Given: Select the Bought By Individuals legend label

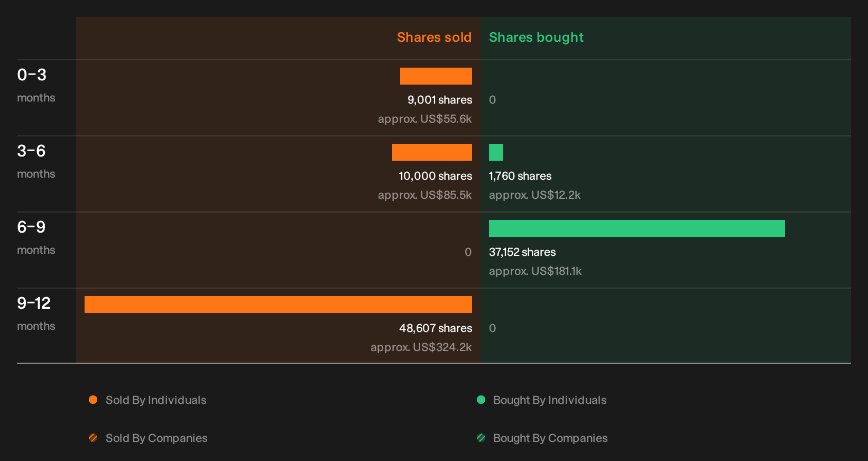Looking at the screenshot, I should point(550,400).
